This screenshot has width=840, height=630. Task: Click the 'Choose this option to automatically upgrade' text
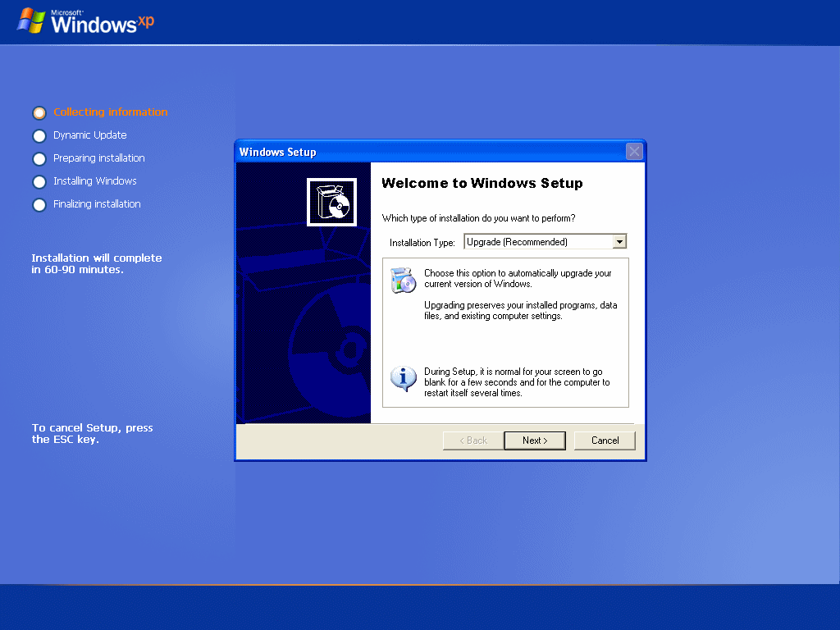click(518, 279)
